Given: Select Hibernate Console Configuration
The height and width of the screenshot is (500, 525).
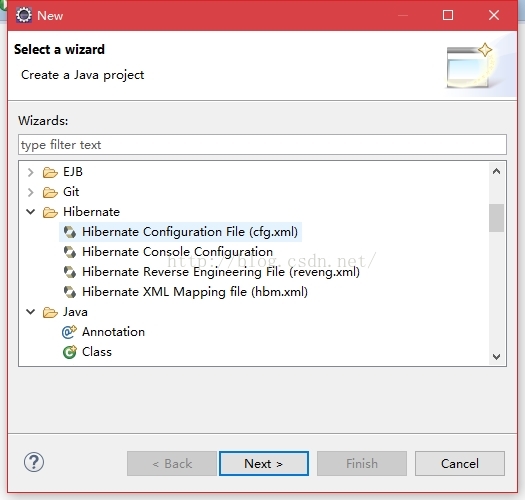Looking at the screenshot, I should tap(177, 252).
